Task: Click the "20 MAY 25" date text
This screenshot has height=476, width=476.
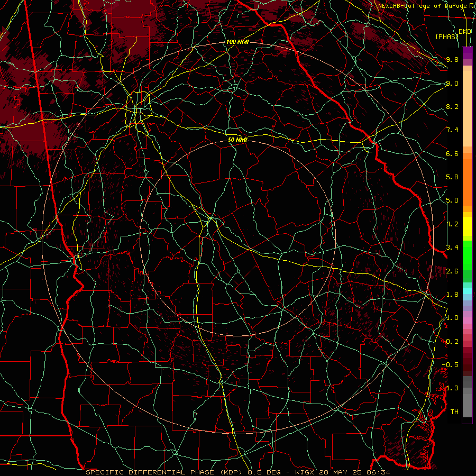Action: (339, 472)
